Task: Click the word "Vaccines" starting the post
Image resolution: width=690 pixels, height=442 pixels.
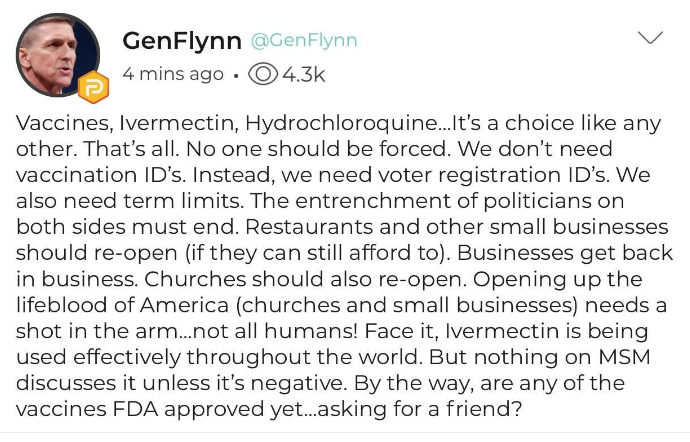Action: 58,124
